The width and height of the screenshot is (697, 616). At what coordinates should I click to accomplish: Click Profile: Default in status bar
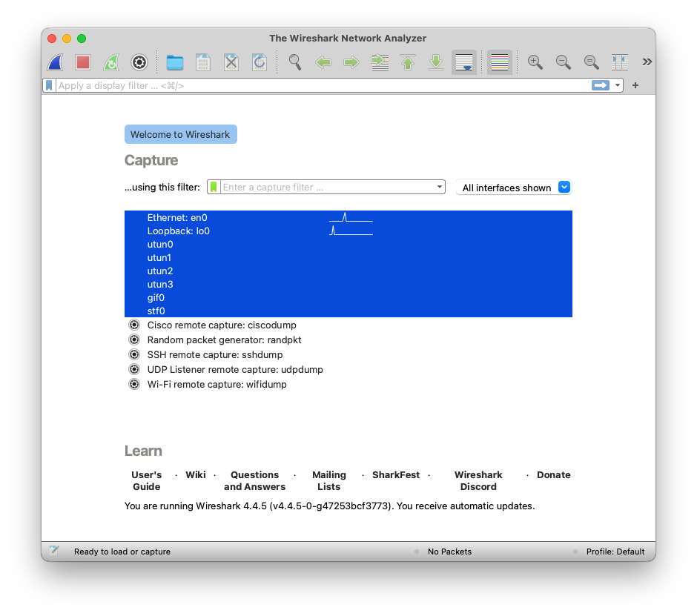(x=615, y=552)
